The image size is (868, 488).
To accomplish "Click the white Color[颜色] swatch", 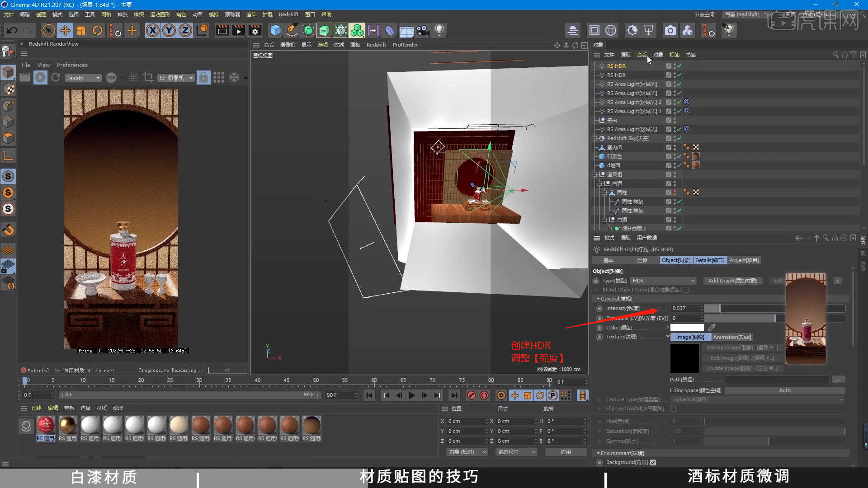I will pyautogui.click(x=687, y=327).
